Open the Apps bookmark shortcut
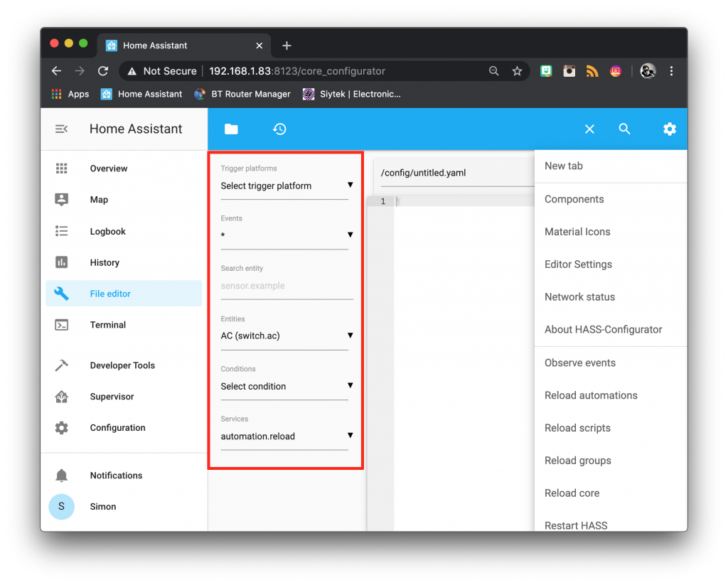 pyautogui.click(x=70, y=95)
